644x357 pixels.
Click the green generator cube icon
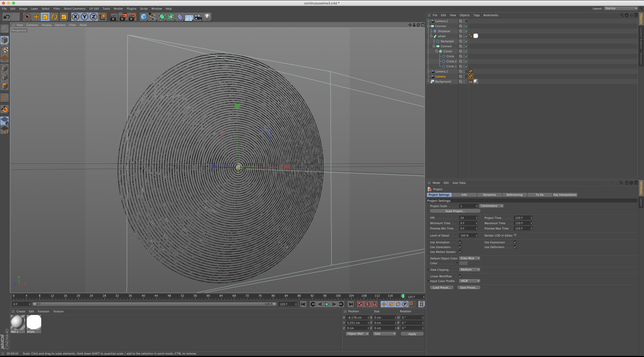(x=162, y=17)
